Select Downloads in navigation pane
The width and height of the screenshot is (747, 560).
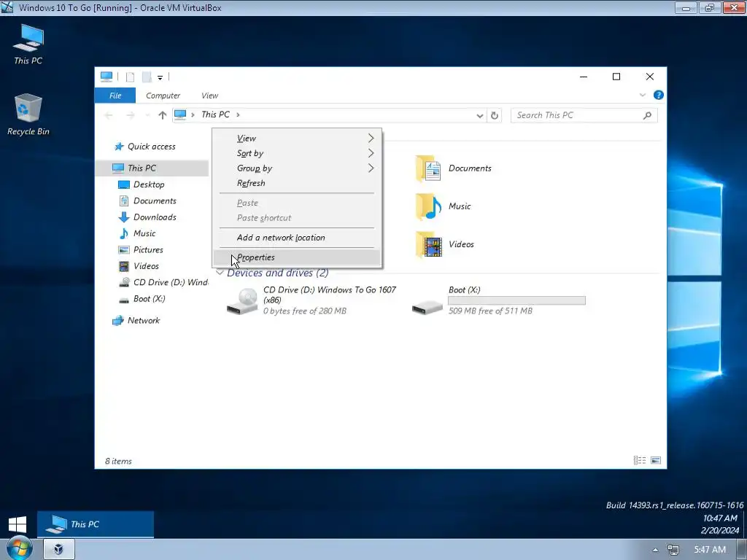[x=155, y=217]
